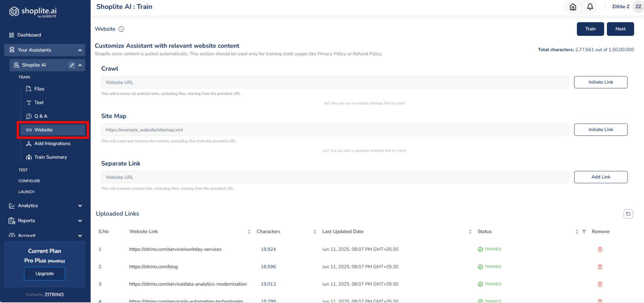The width and height of the screenshot is (644, 303).
Task: Sort by Characters column
Action: [315, 232]
